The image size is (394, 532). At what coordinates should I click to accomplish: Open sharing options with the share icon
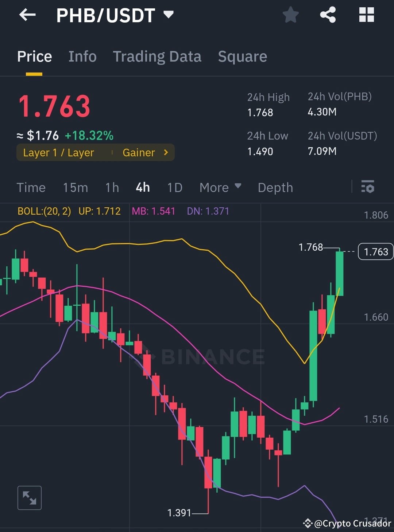coord(328,15)
